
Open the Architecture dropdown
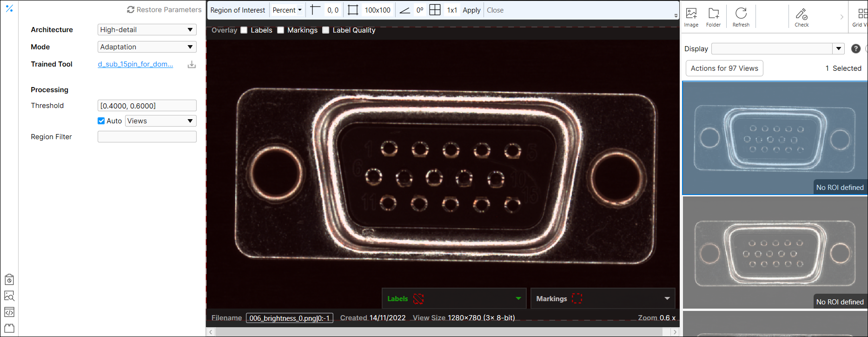coord(147,30)
